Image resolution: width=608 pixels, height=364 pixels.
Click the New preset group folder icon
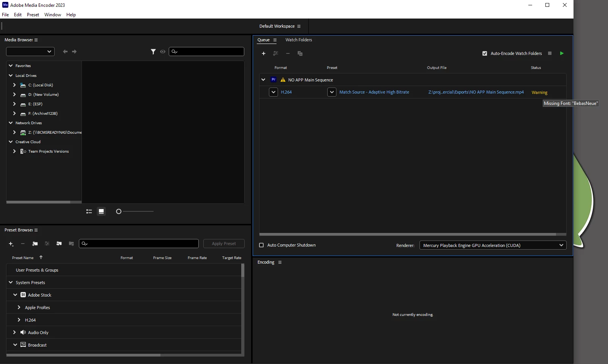tap(35, 244)
